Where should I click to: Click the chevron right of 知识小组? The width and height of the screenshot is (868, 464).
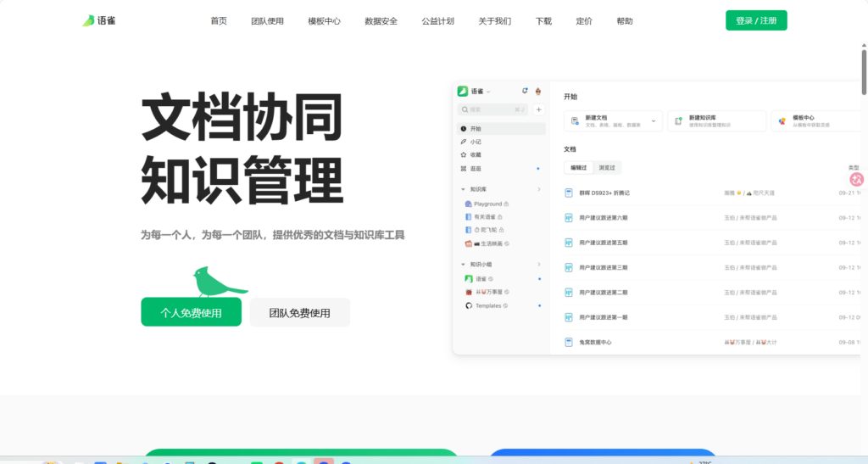(x=539, y=265)
